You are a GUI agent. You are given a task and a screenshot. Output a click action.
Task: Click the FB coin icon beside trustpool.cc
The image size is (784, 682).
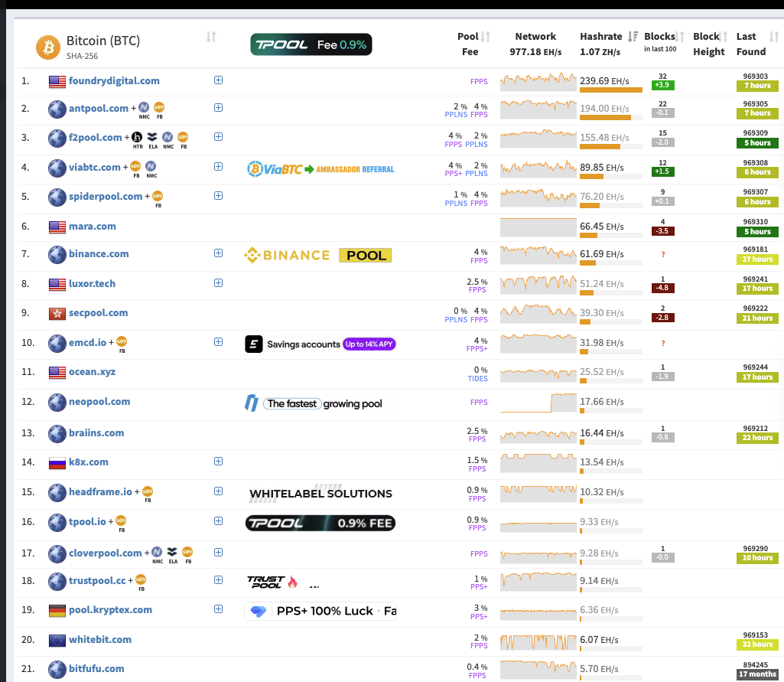pos(141,579)
